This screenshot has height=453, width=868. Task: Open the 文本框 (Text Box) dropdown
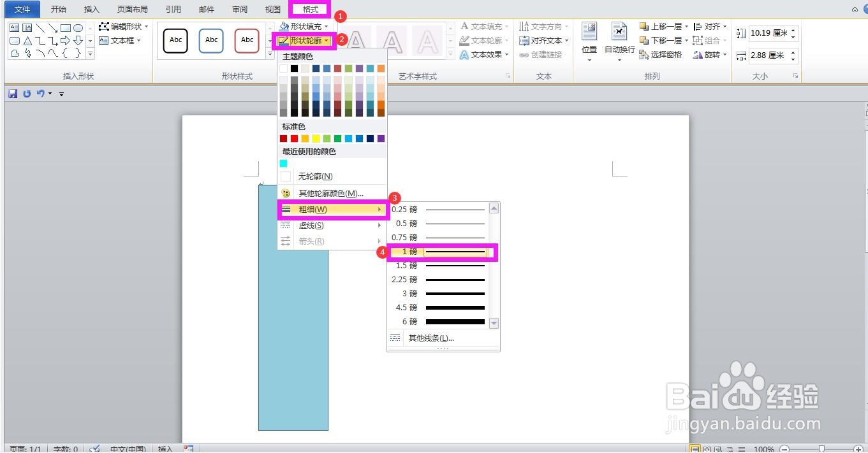120,40
